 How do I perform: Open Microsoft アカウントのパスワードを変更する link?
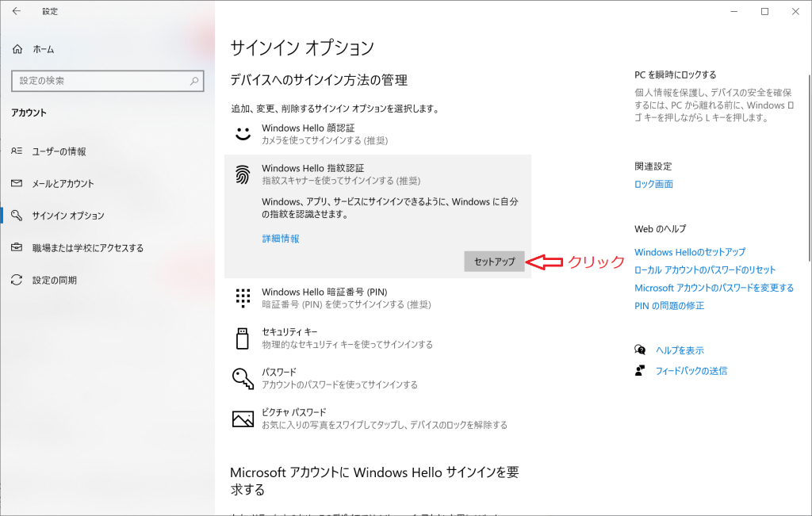[714, 288]
